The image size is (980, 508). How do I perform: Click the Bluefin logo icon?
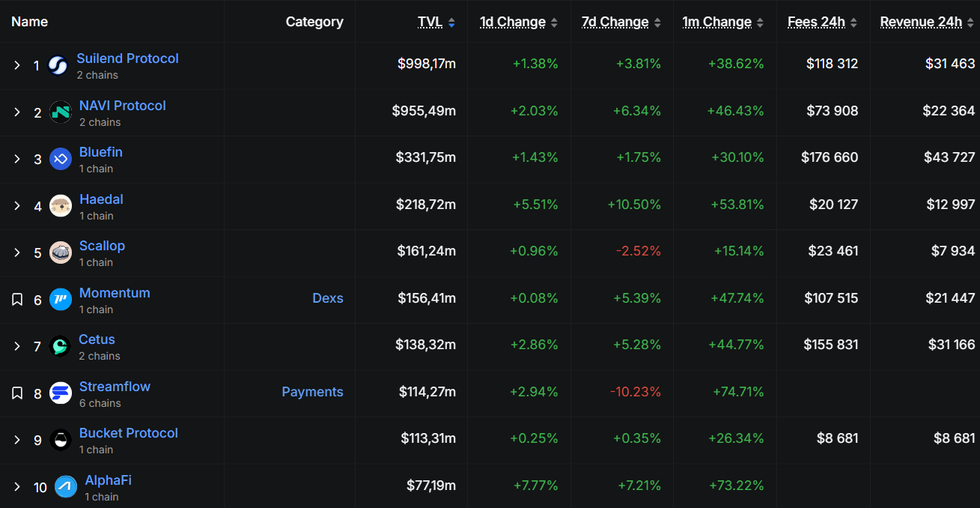pos(61,159)
